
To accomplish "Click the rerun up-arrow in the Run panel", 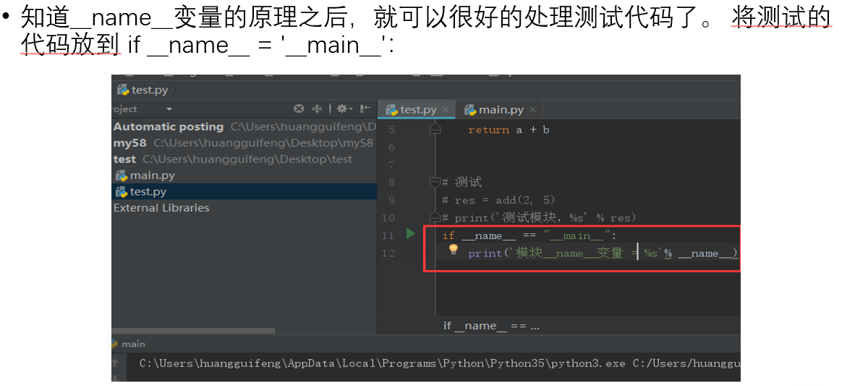I will tap(115, 362).
